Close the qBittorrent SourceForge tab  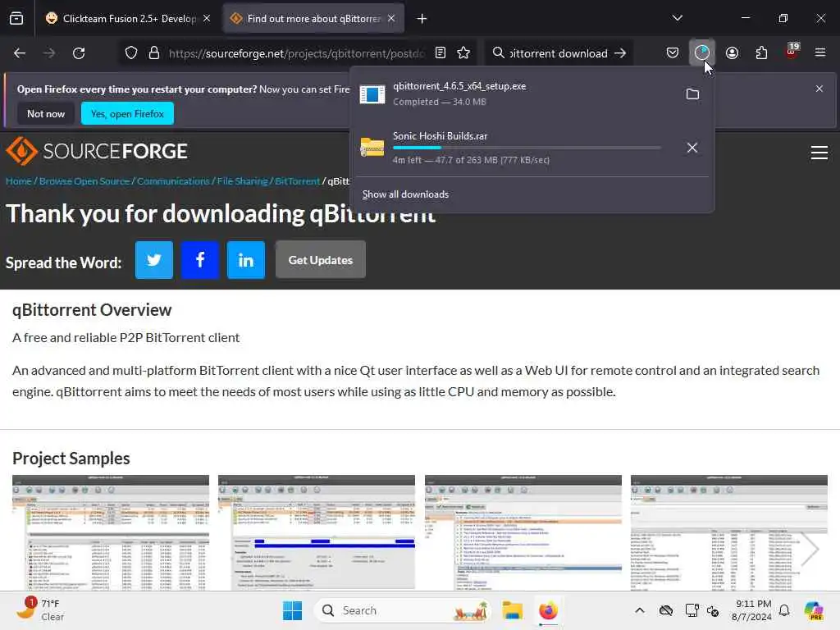(391, 18)
